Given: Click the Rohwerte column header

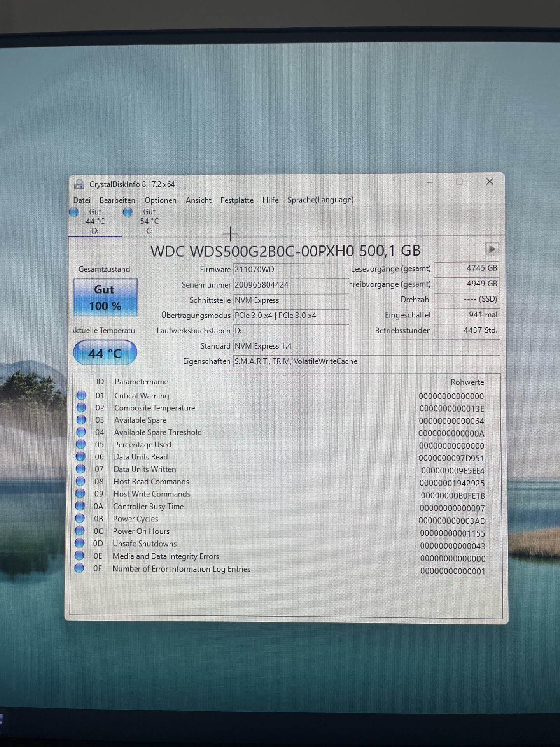Looking at the screenshot, I should (467, 382).
